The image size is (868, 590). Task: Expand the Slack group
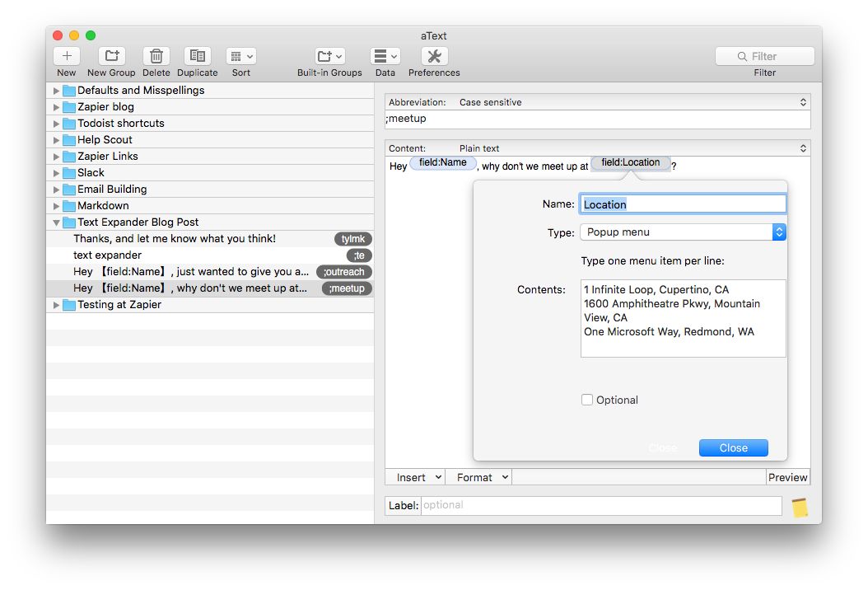pos(56,173)
